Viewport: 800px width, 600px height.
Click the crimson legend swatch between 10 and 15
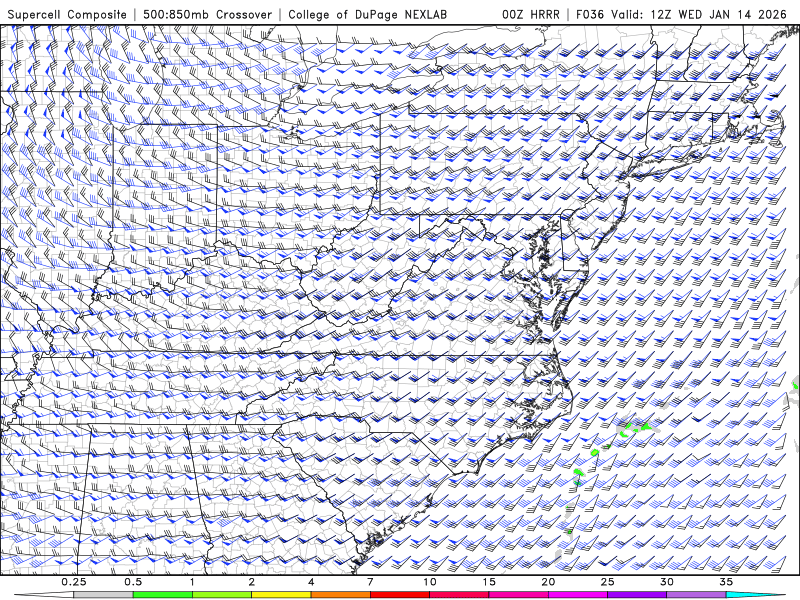[x=459, y=595]
